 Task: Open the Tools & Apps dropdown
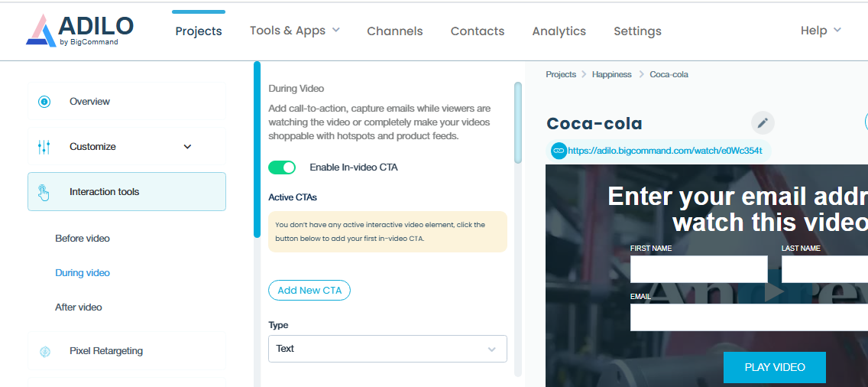pyautogui.click(x=294, y=31)
